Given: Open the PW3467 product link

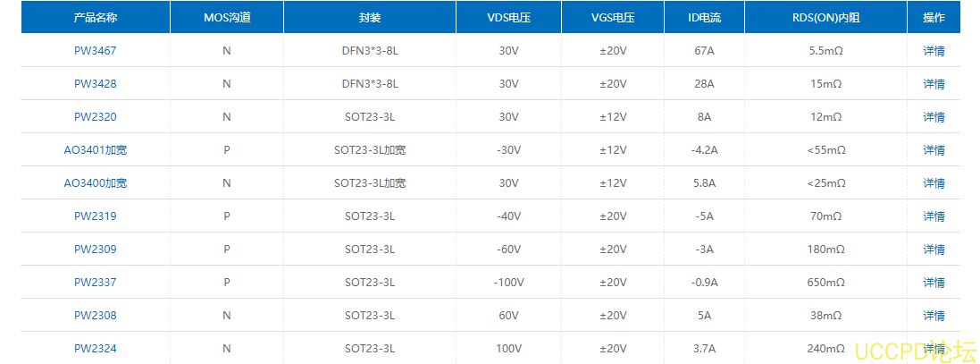Looking at the screenshot, I should click(95, 51).
